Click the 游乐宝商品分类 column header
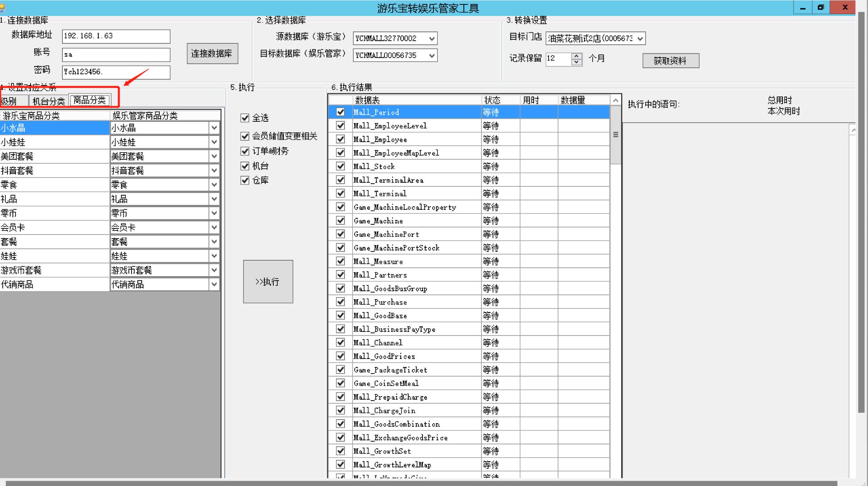 click(x=55, y=116)
